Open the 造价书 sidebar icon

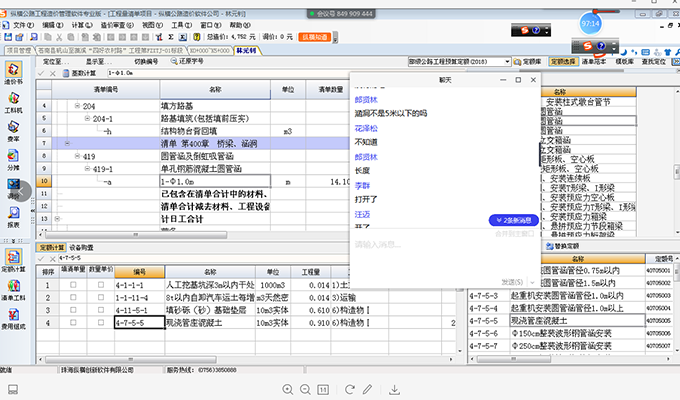[x=13, y=77]
